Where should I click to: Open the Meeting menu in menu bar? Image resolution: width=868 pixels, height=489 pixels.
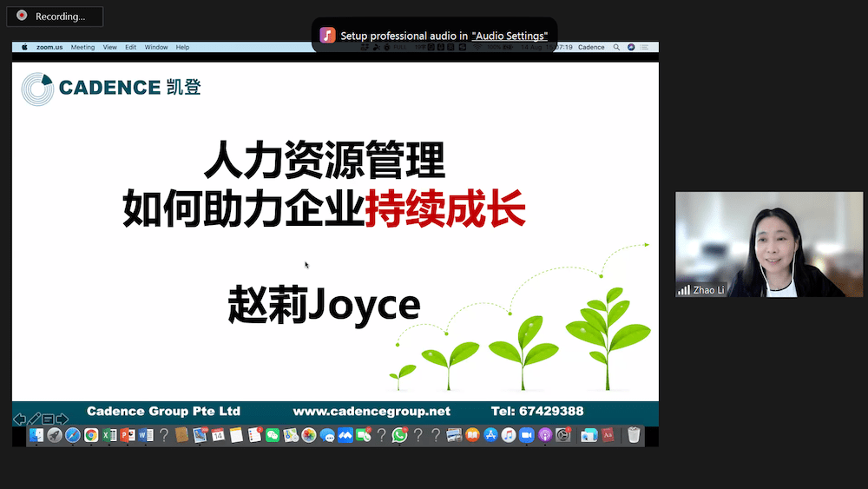82,47
